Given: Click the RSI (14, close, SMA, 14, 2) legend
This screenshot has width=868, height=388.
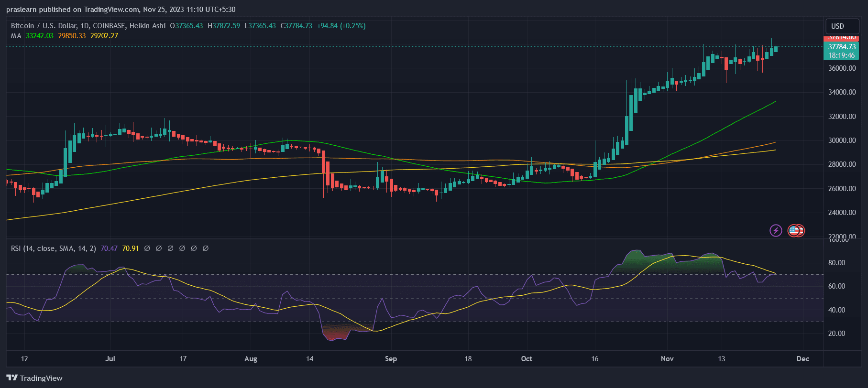Looking at the screenshot, I should click(x=53, y=248).
